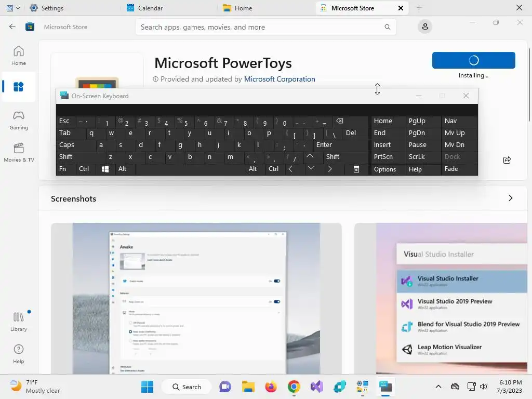Toggle left Alt key on keyboard
532x399 pixels.
(125, 169)
